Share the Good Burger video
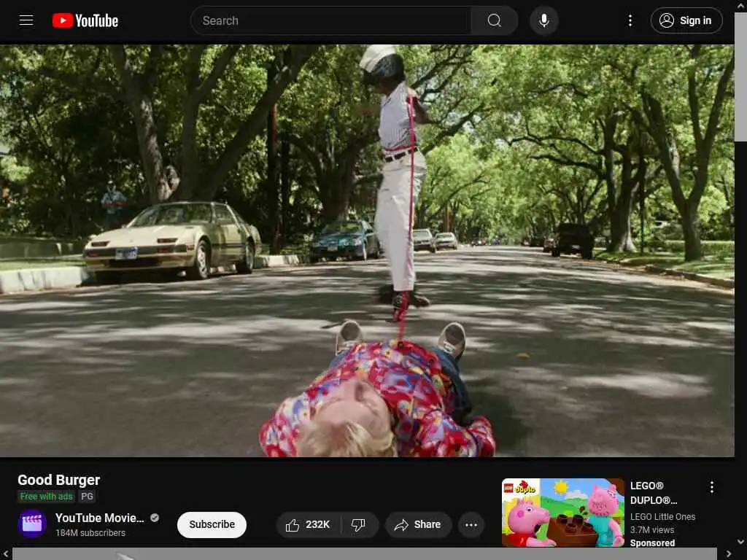The height and width of the screenshot is (560, 747). (418, 525)
